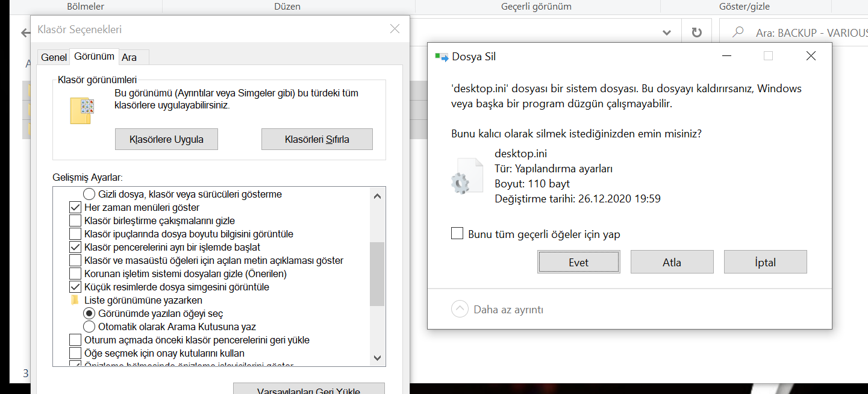868x394 pixels.
Task: Click 'Değiştirme tarihi: 26.12.2020 19:59' text
Action: 578,198
